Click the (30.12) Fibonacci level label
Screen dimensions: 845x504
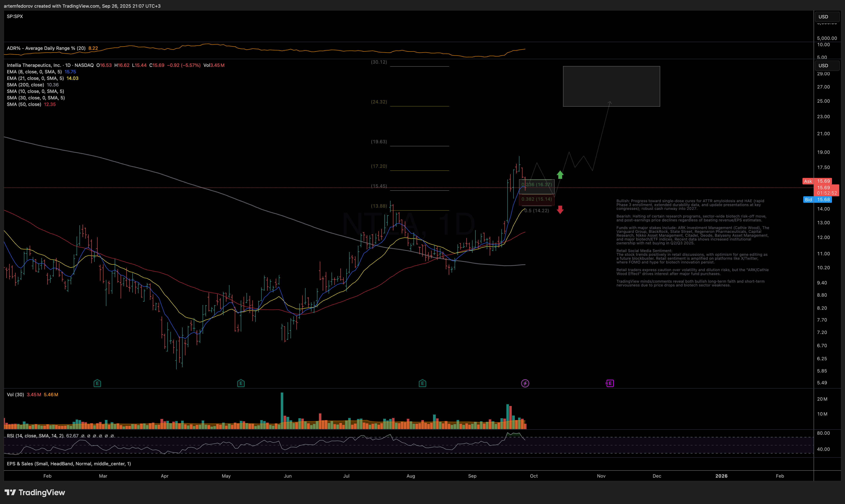tap(379, 62)
